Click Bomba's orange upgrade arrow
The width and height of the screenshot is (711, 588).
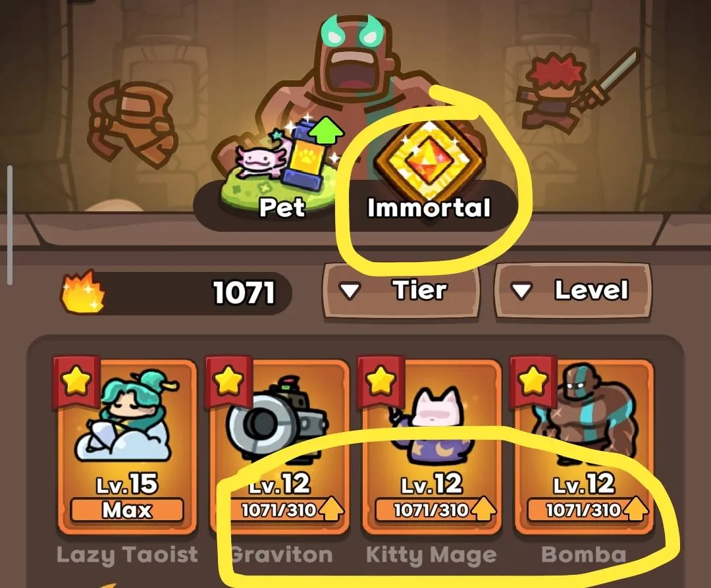636,509
